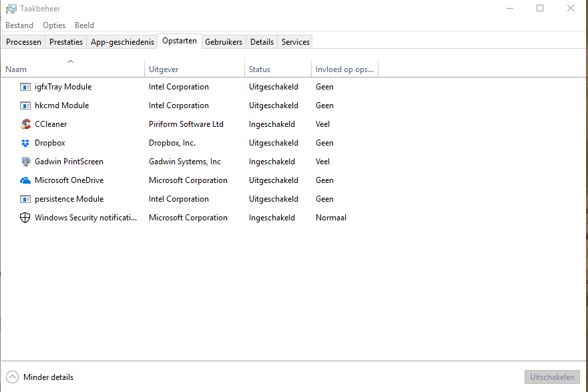Viewport: 588px width, 392px height.
Task: Select Windows Security notificati... entry
Action: [85, 218]
